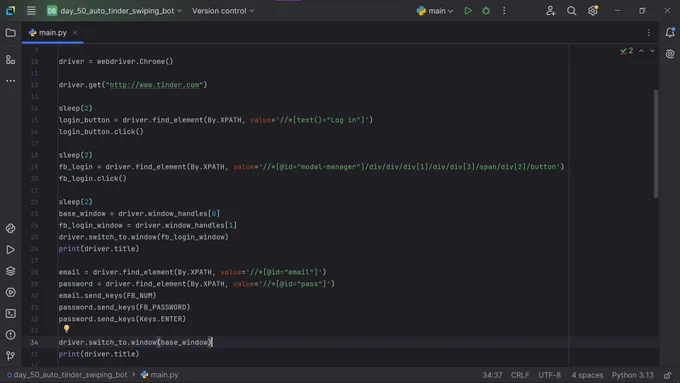Click password.send_keys(FB_PASSWORD) line
This screenshot has width=680, height=383.
coord(124,308)
